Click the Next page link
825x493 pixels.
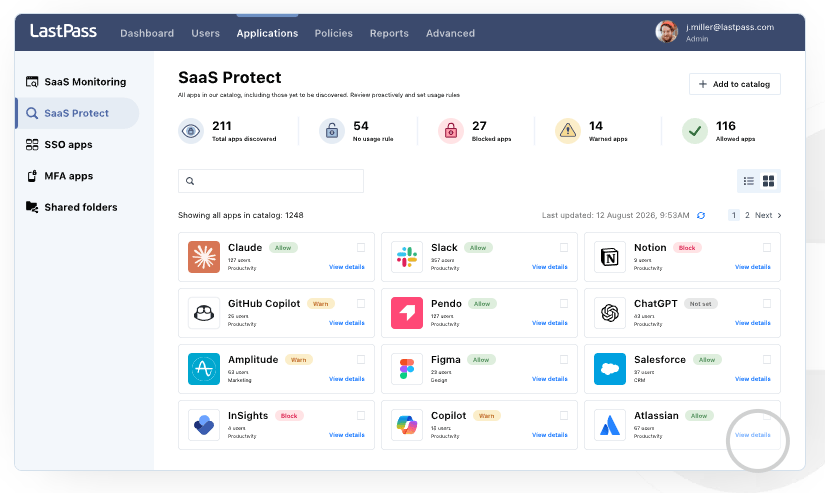click(x=763, y=215)
